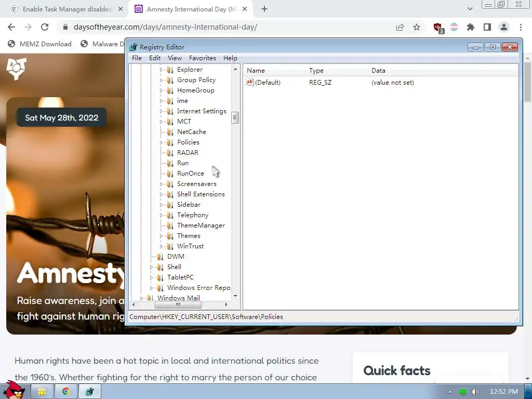Share this page via the share icon
This screenshot has width=532, height=399.
[400, 27]
